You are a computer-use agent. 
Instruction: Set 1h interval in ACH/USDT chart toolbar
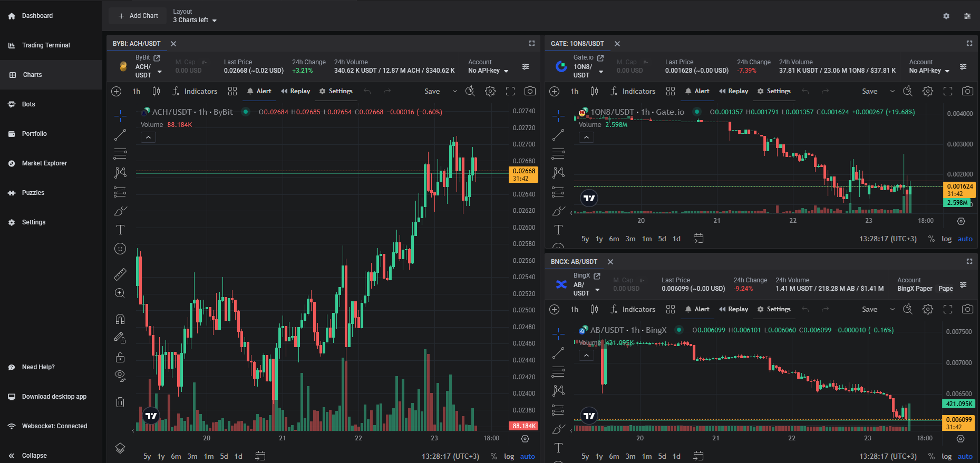[x=137, y=91]
